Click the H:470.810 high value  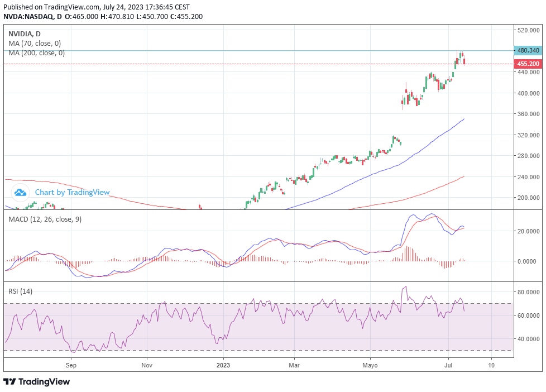point(117,16)
